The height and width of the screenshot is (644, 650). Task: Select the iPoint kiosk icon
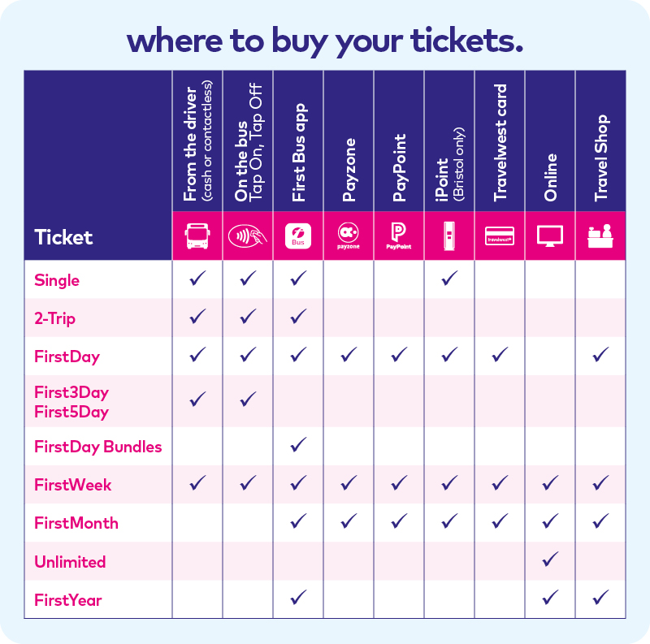coord(449,236)
